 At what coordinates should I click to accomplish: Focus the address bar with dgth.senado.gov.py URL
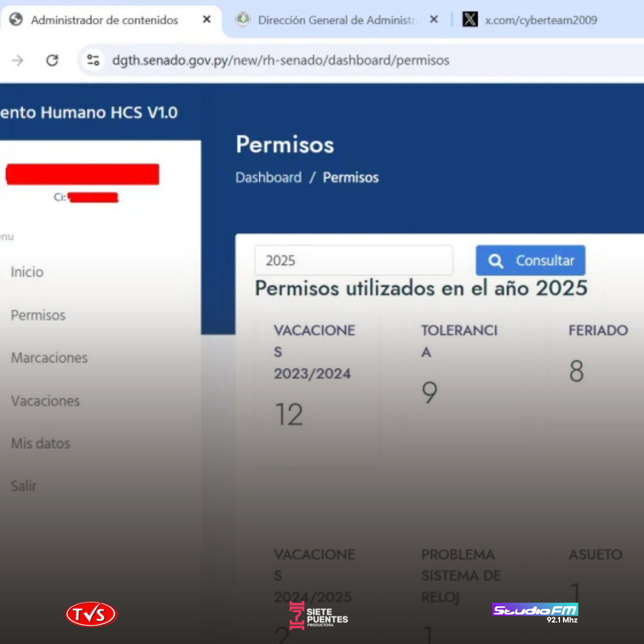280,60
